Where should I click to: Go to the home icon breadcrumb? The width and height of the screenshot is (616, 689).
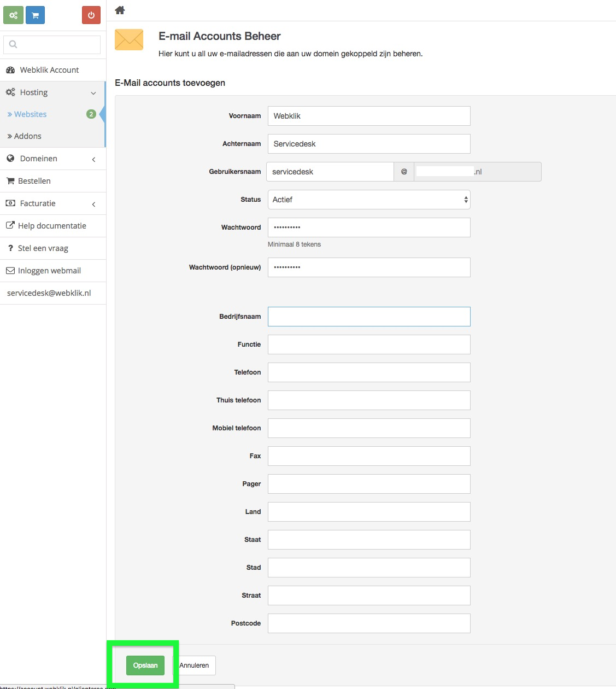pyautogui.click(x=120, y=10)
